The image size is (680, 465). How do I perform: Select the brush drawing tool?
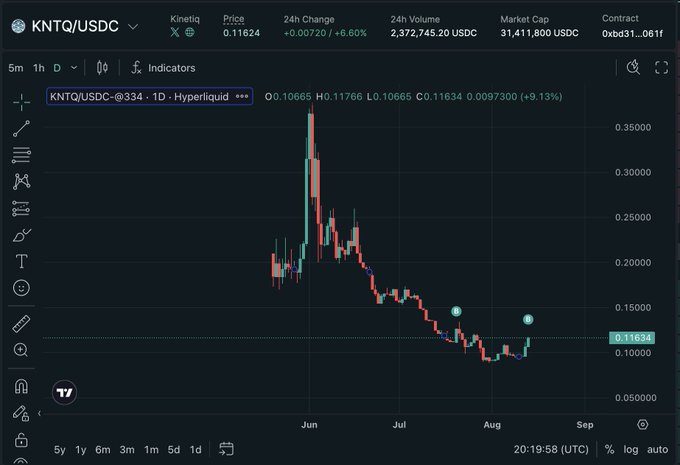coord(21,235)
